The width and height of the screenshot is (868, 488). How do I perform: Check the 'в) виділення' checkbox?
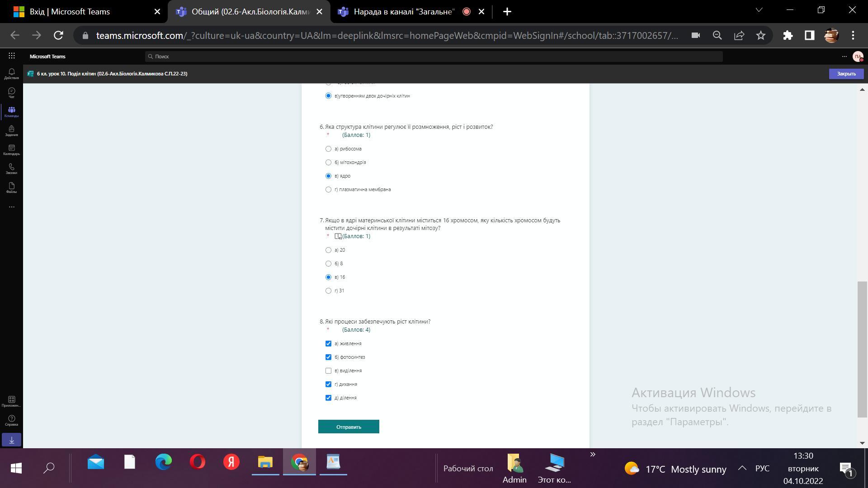click(x=328, y=371)
